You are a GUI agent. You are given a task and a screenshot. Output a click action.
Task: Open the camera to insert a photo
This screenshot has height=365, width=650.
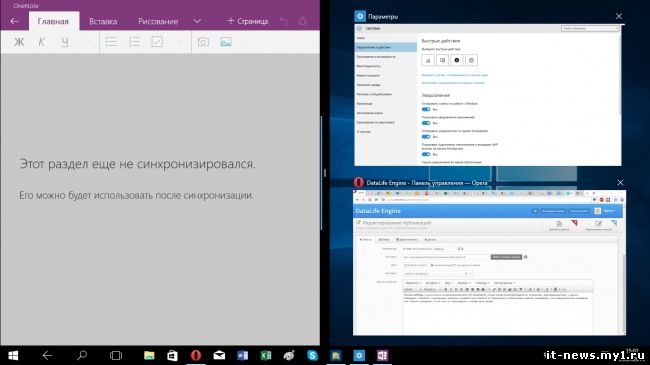[x=203, y=42]
